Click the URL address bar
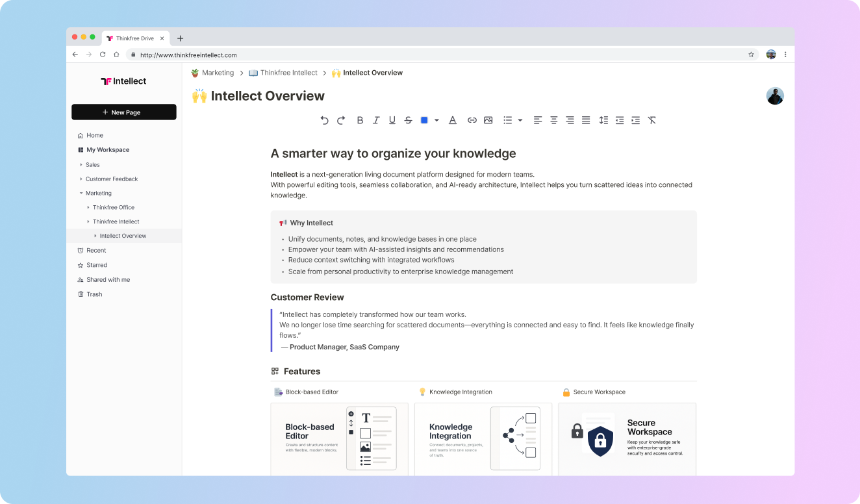Viewport: 860px width, 504px height. [x=442, y=55]
